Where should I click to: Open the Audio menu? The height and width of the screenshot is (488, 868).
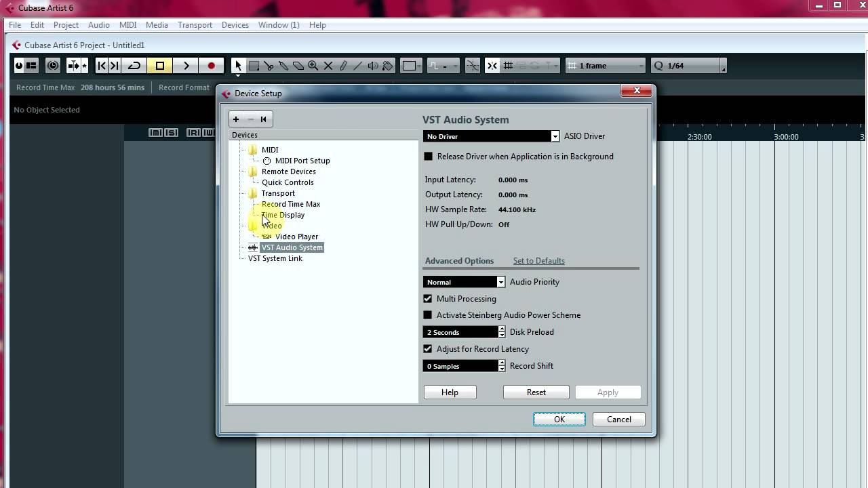[98, 25]
